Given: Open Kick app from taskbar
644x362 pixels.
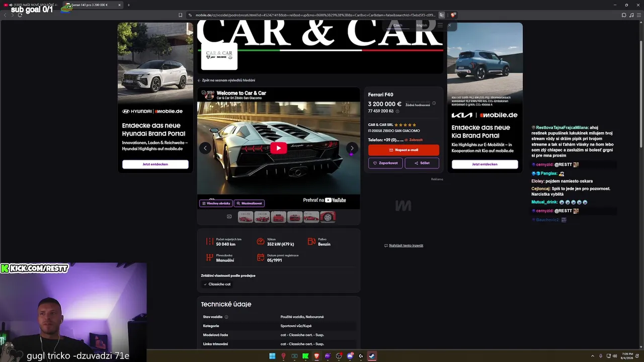Looking at the screenshot, I should 305,356.
